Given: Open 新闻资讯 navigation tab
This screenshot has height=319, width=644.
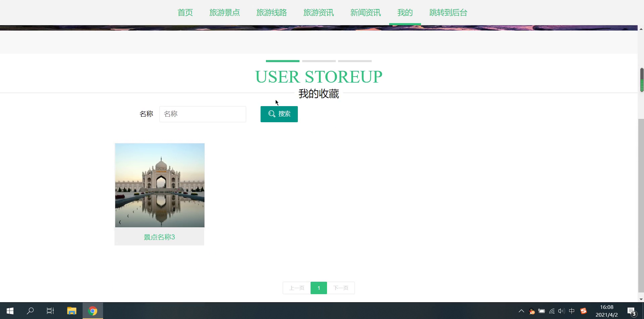Looking at the screenshot, I should (366, 13).
